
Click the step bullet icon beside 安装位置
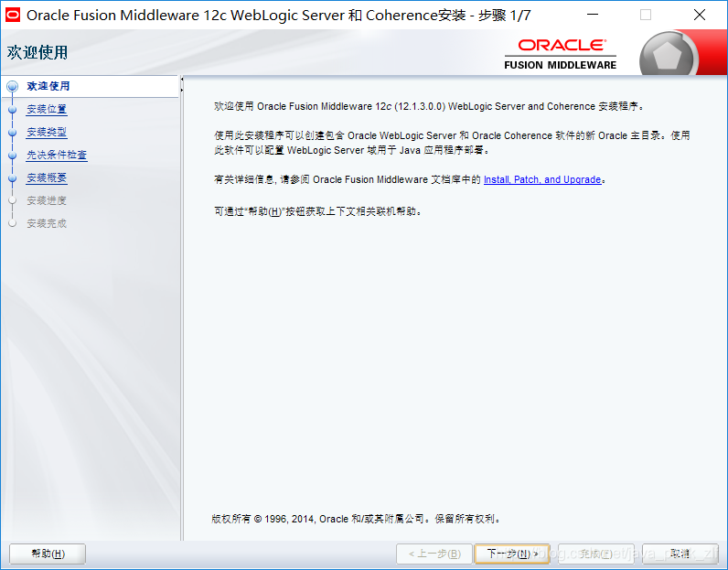click(13, 109)
